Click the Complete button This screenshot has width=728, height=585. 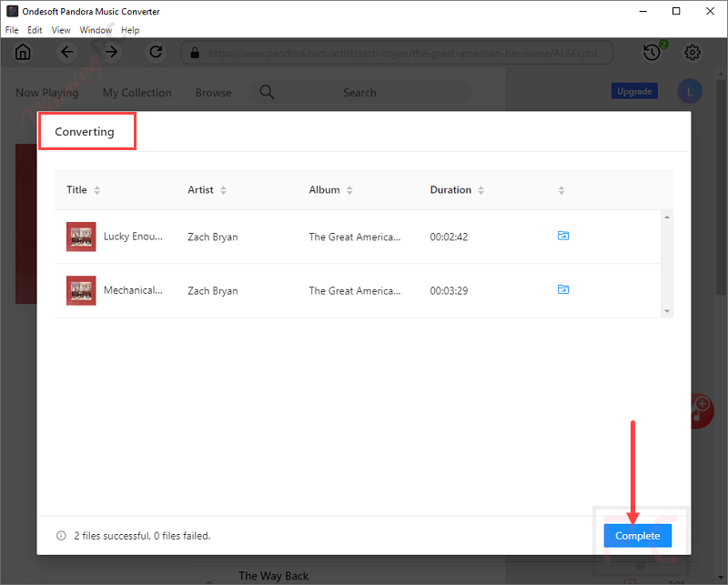[638, 536]
